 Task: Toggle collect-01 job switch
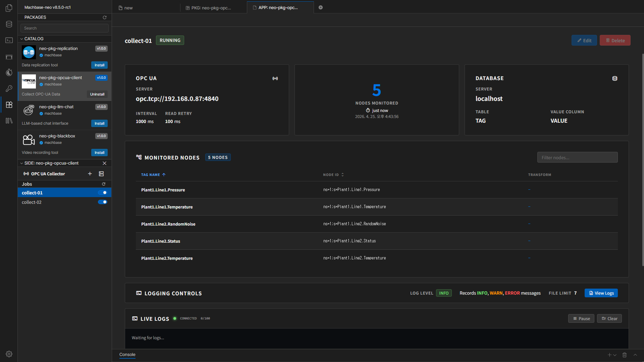[x=103, y=192]
